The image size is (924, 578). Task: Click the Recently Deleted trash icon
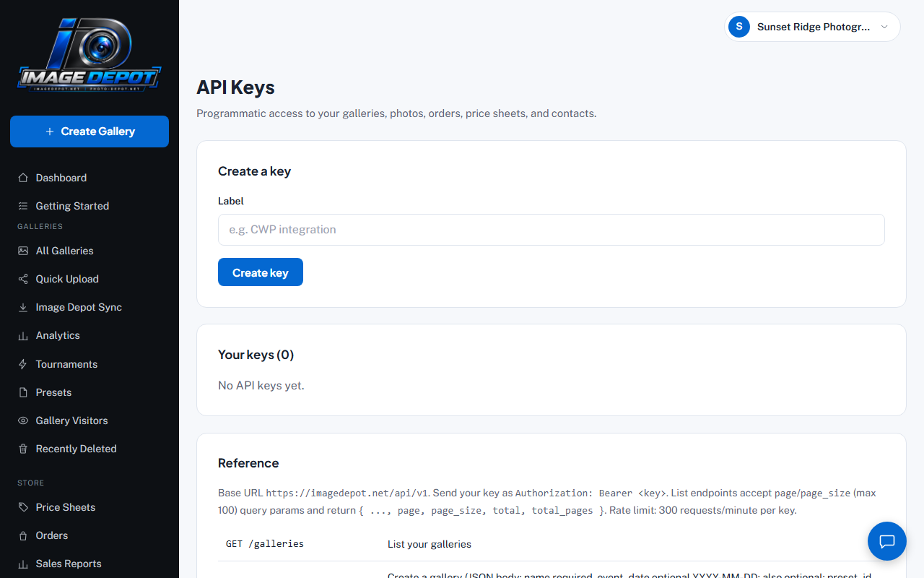(23, 449)
